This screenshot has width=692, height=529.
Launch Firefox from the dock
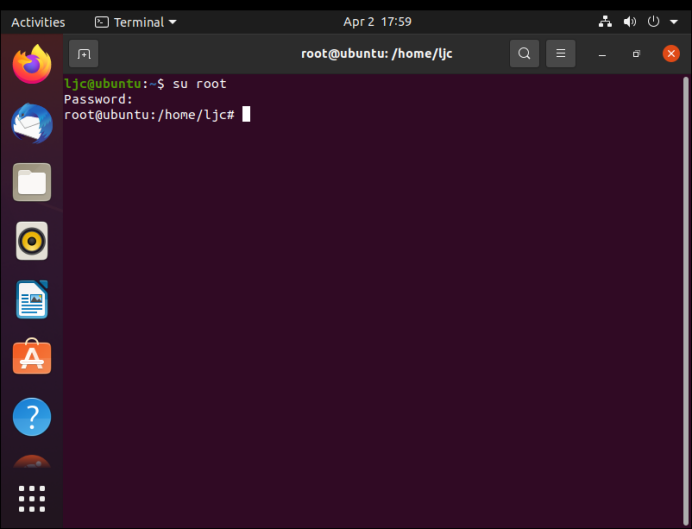coord(32,64)
